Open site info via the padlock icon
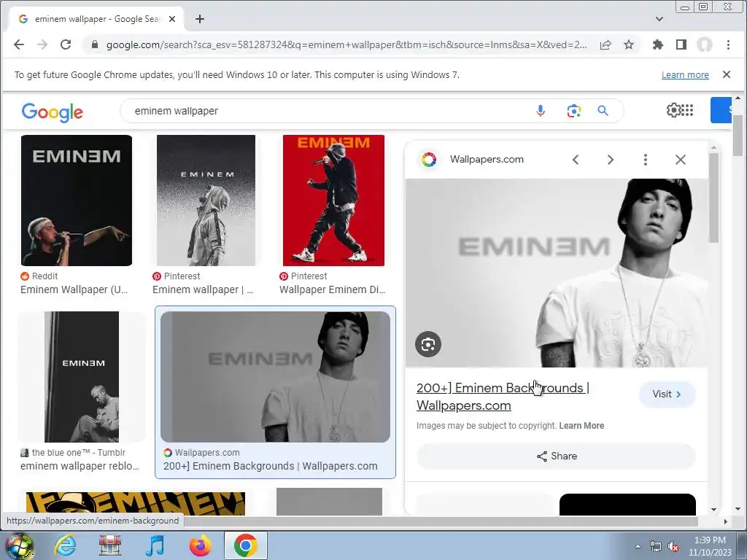 click(95, 44)
